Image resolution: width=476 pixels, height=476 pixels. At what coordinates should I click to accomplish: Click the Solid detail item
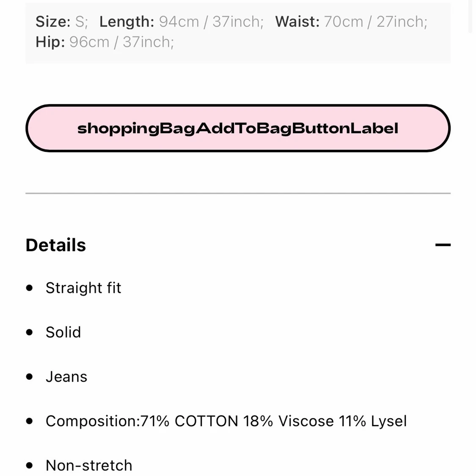(x=63, y=332)
